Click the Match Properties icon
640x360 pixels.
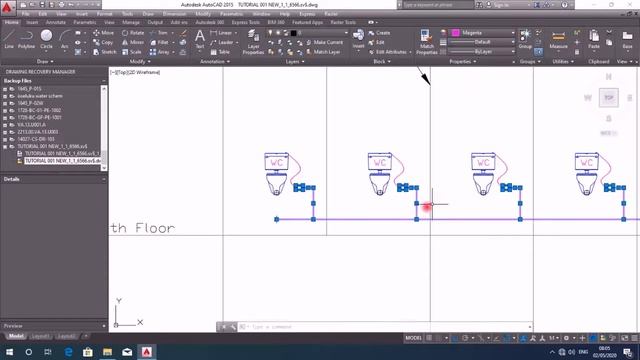427,42
